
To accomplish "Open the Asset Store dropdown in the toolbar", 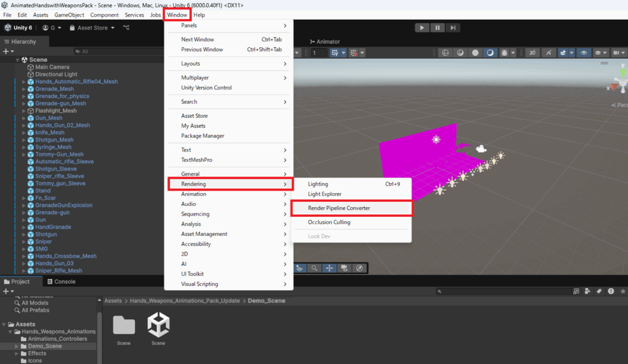I will coord(92,28).
